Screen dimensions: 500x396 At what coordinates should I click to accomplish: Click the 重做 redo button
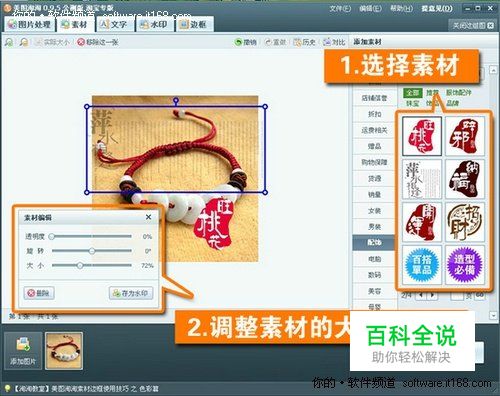[275, 42]
